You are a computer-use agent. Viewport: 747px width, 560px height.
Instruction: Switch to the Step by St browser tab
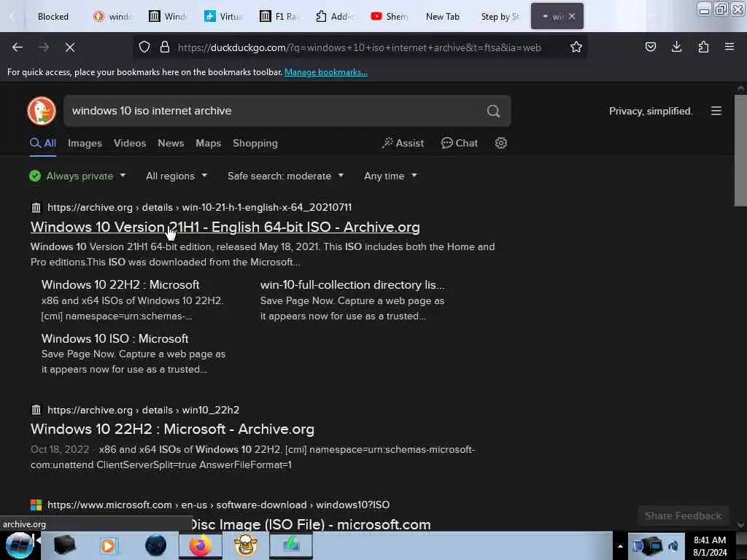pyautogui.click(x=500, y=16)
